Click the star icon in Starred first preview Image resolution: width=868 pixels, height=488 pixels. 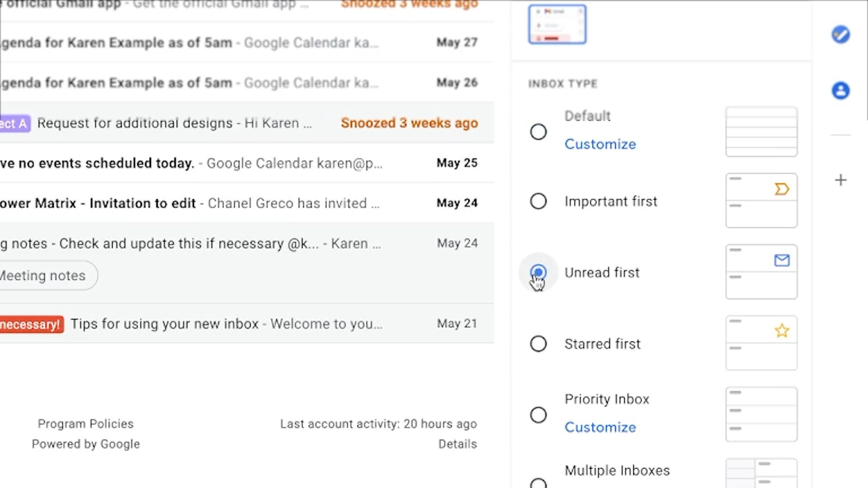[x=782, y=331]
